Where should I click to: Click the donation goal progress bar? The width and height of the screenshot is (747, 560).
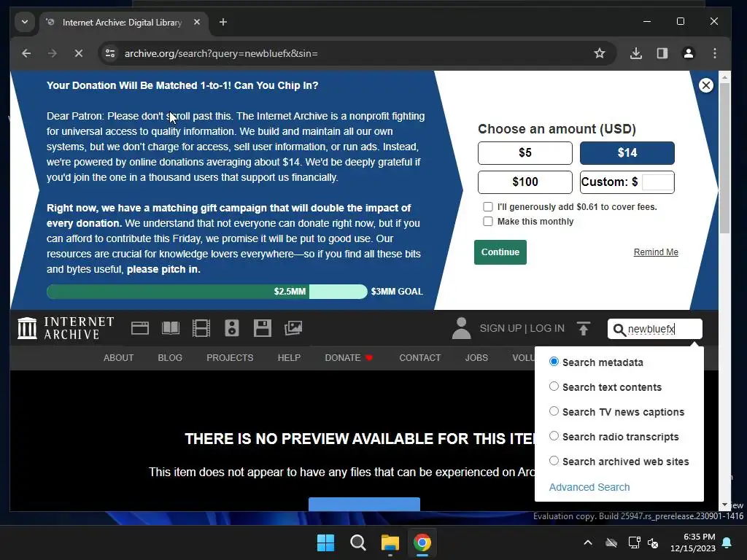(x=206, y=292)
